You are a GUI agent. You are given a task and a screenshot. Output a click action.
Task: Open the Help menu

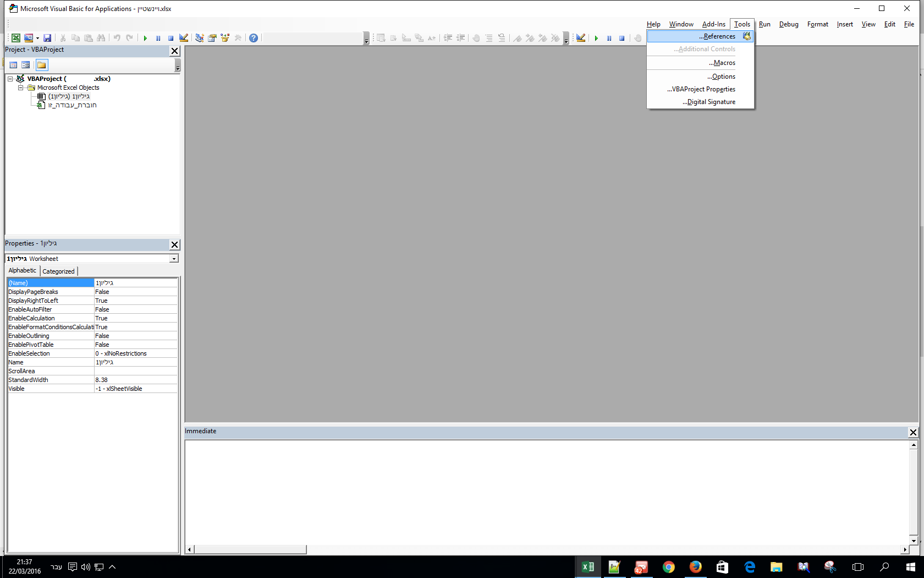tap(653, 24)
